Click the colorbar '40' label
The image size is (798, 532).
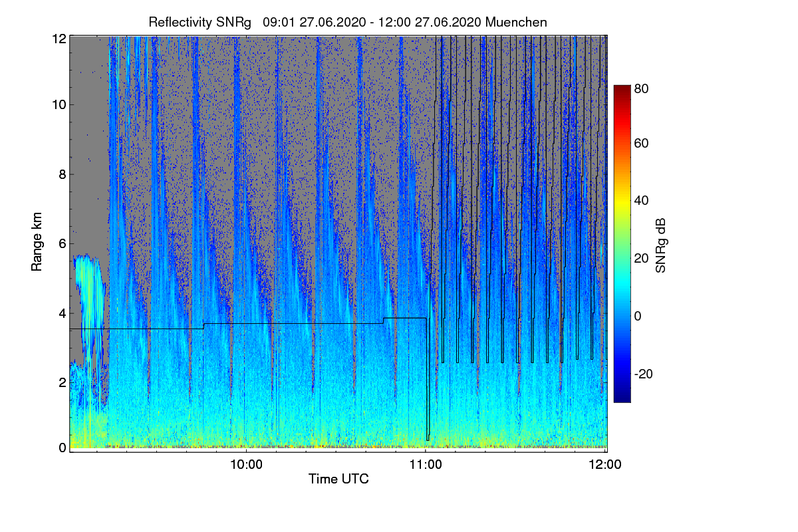click(642, 201)
